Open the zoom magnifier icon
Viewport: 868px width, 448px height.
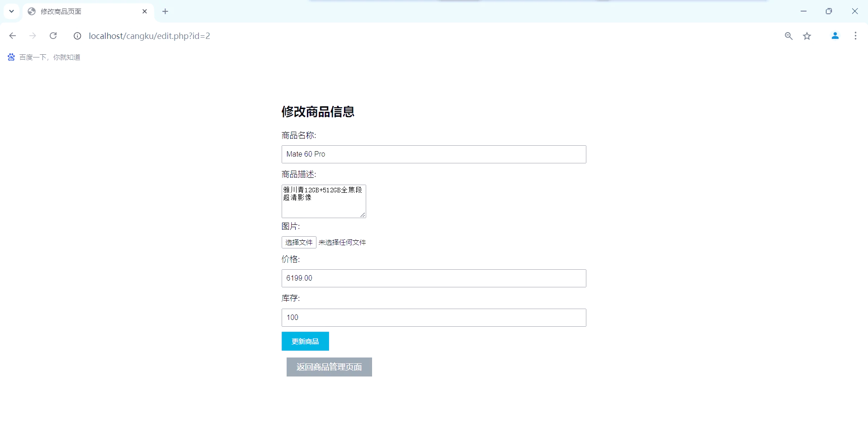pyautogui.click(x=788, y=36)
